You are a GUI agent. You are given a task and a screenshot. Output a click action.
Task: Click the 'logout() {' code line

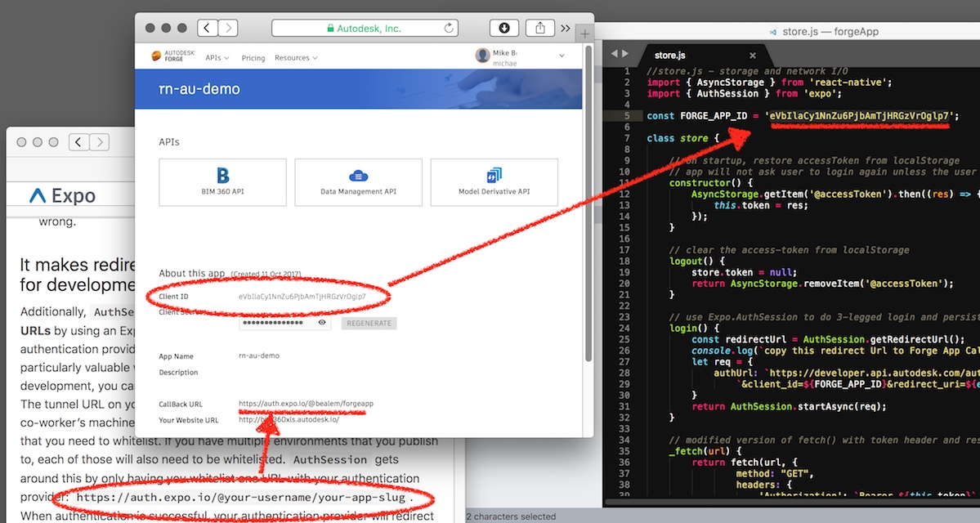(x=697, y=261)
